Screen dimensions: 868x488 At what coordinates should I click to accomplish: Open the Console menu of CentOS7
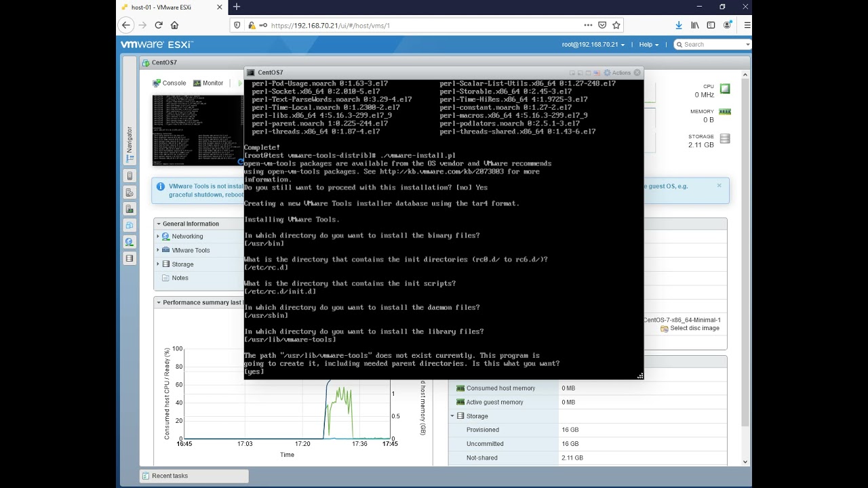coord(169,83)
